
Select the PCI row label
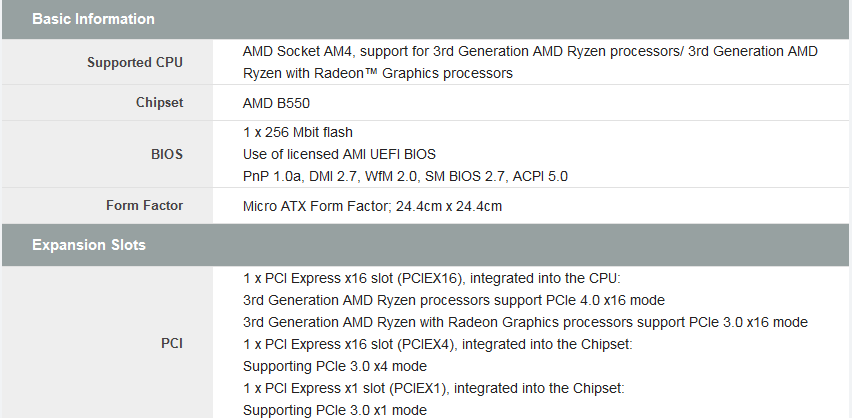[172, 343]
